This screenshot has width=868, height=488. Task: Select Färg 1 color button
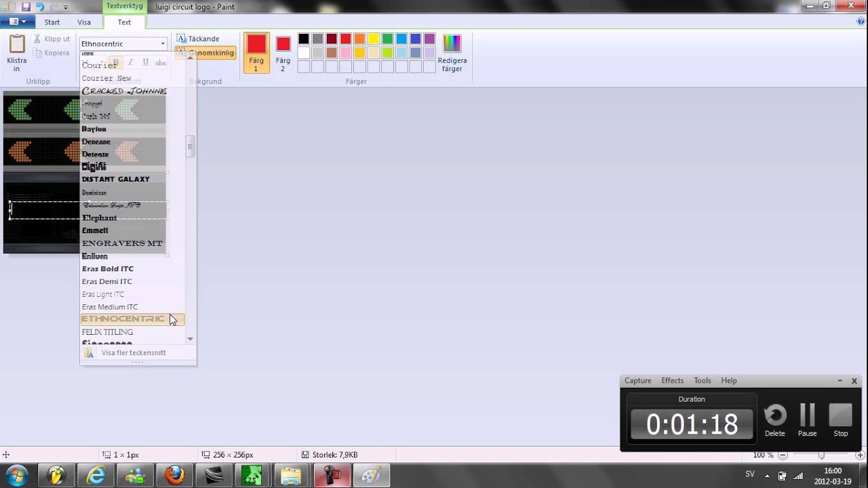pyautogui.click(x=256, y=53)
